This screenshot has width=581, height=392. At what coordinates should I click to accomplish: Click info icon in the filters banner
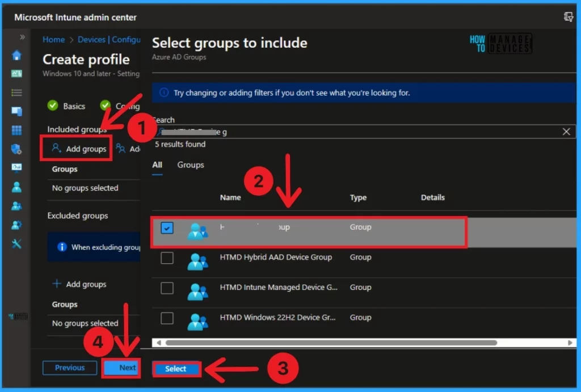[164, 92]
